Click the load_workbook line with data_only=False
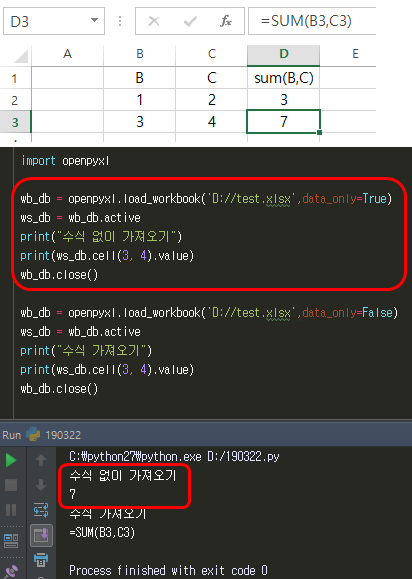This screenshot has width=412, height=579. point(209,313)
